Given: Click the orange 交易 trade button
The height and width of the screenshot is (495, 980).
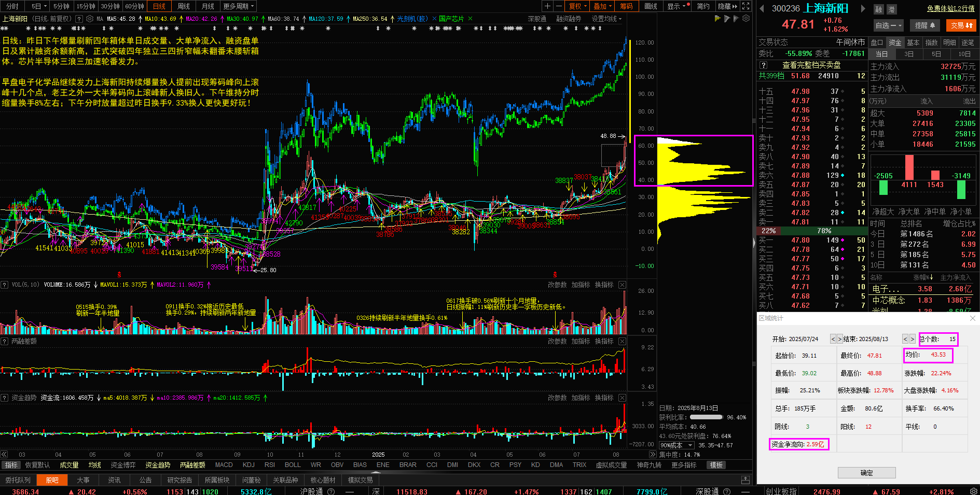Looking at the screenshot, I should pyautogui.click(x=961, y=25).
